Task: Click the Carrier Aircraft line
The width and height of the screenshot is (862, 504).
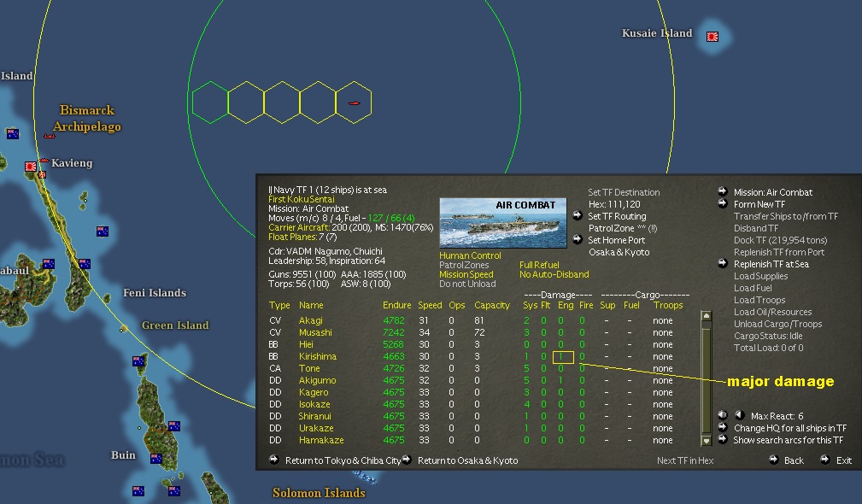Action: tap(351, 227)
